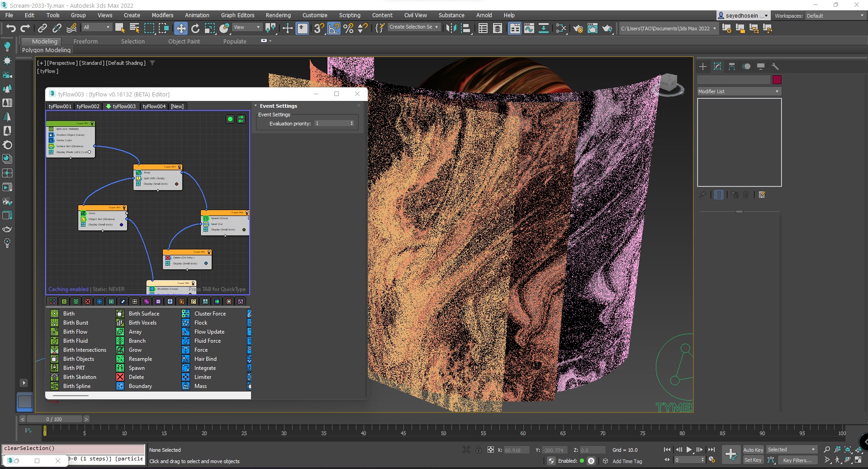This screenshot has width=868, height=469.
Task: Select the Rotate tool in main toolbar
Action: 195,29
